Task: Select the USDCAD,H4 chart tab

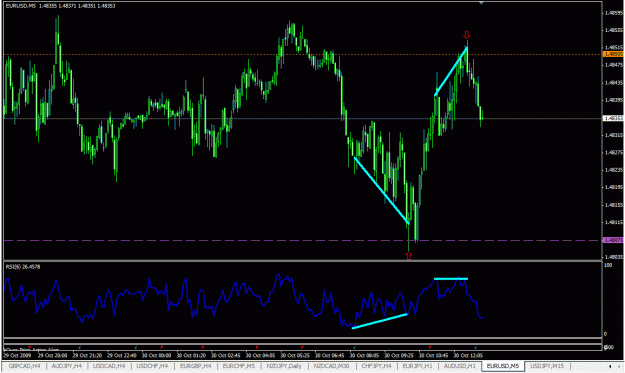Action: [109, 366]
